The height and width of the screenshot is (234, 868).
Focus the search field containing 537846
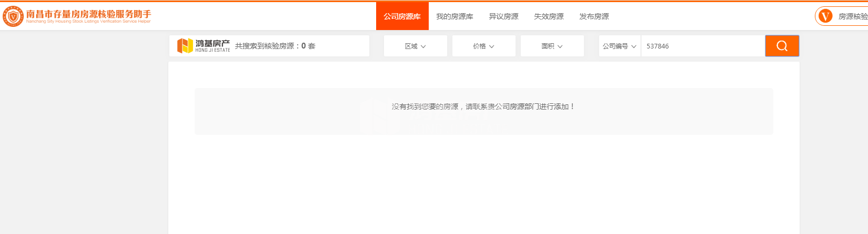pos(702,46)
